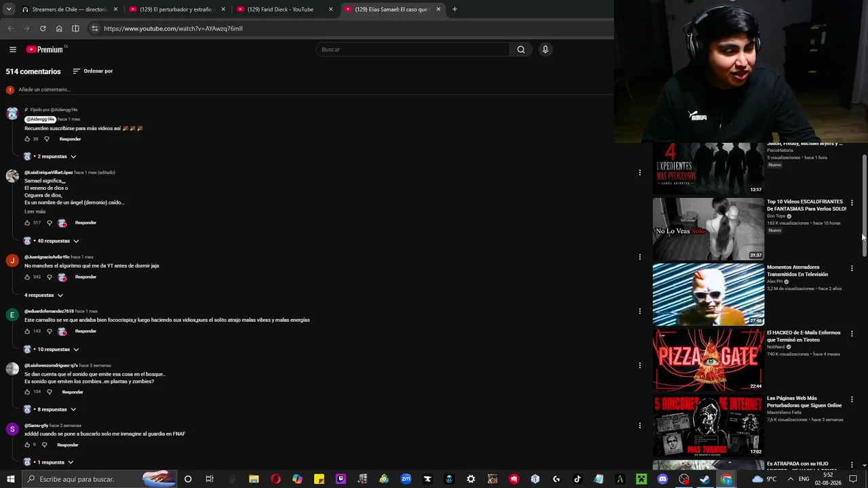Viewport: 868px width, 488px height.
Task: Open options menu for the 'Samael significa' comment
Action: (639, 173)
